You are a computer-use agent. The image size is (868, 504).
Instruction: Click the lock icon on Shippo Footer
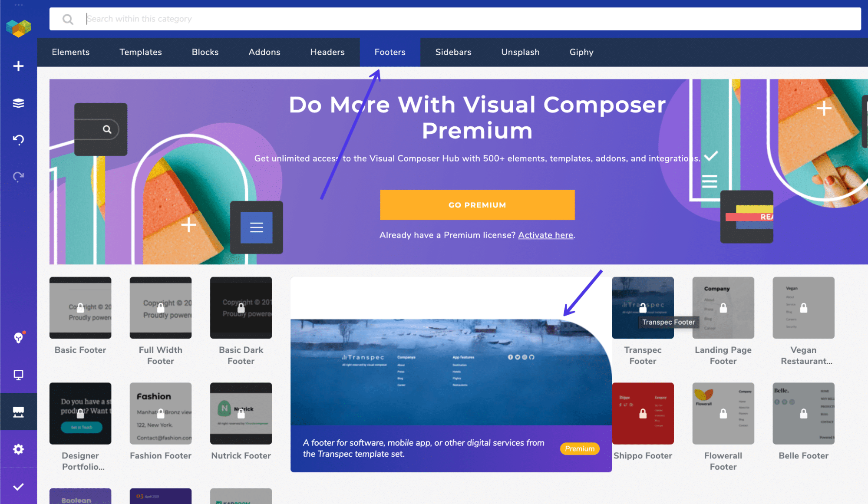click(643, 414)
